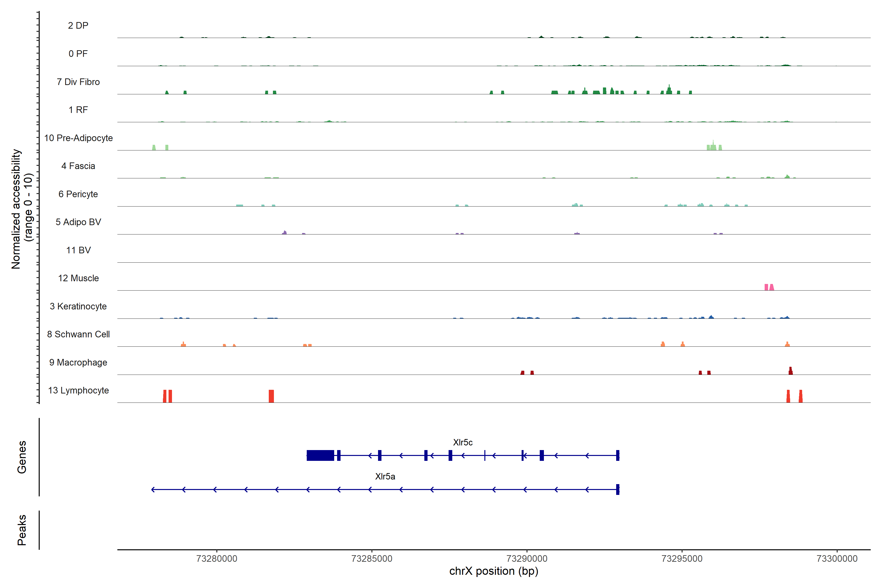The image size is (882, 588).
Task: Click the 73300000 axis tick label
Action: coord(837,558)
